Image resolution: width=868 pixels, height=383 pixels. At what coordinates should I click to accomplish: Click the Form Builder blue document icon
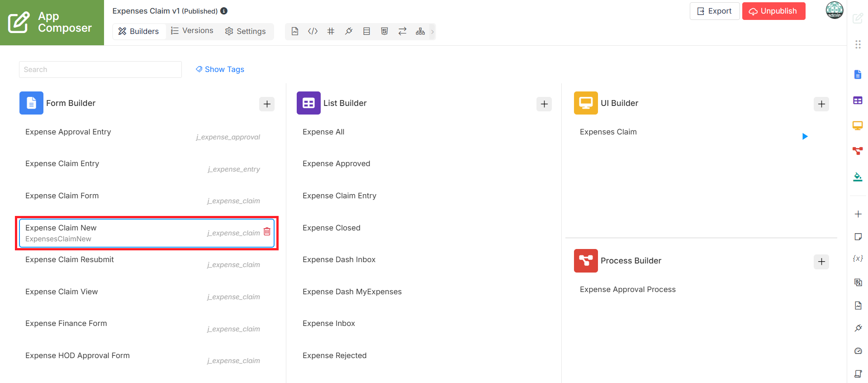click(31, 103)
